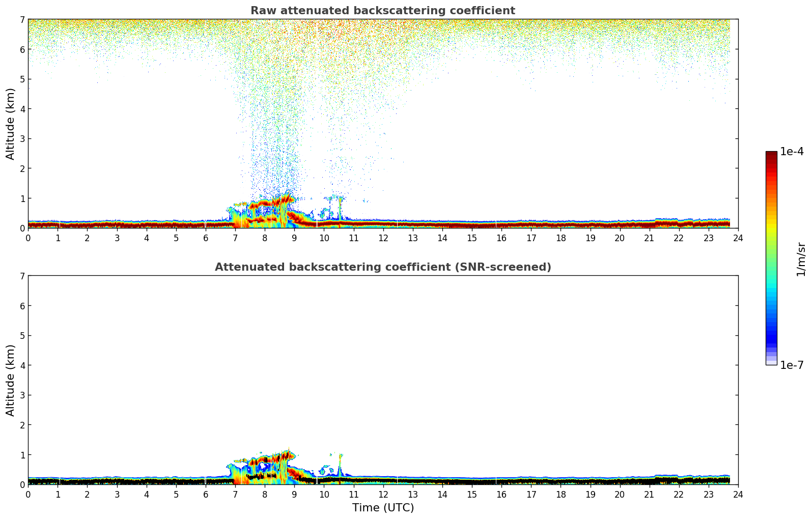The image size is (812, 519).
Task: Click the "SNR-screened" bottom plot title
Action: (382, 267)
